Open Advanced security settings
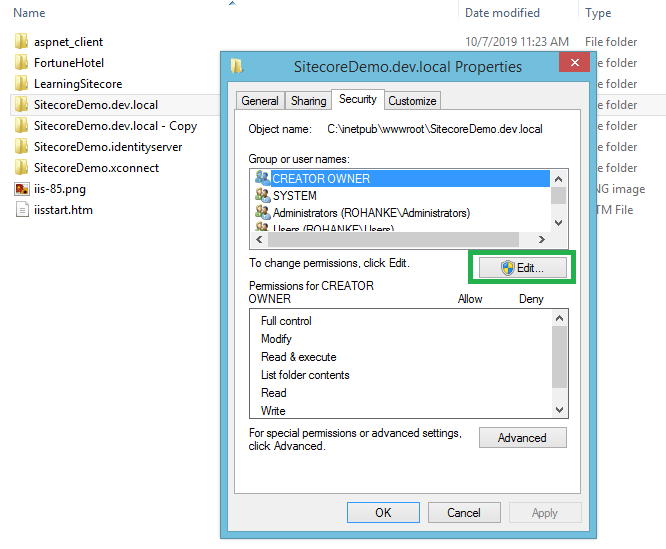Viewport: 666px width, 549px height. [x=522, y=438]
